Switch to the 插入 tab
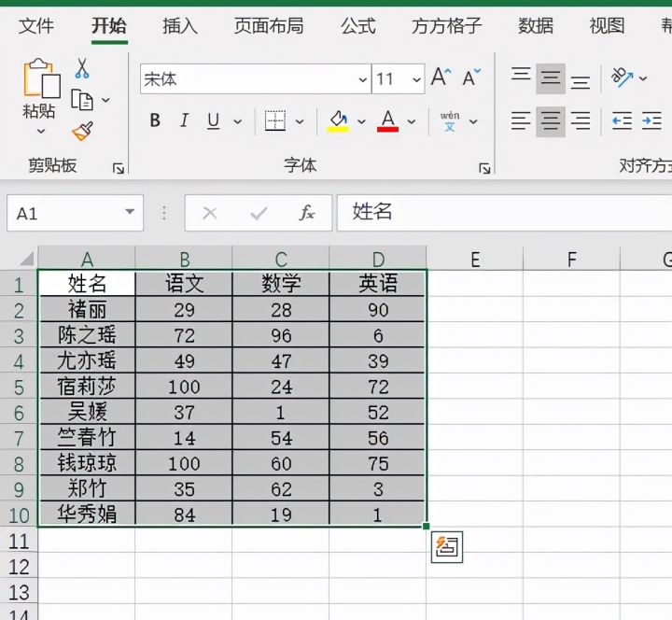The image size is (672, 620). (x=180, y=26)
